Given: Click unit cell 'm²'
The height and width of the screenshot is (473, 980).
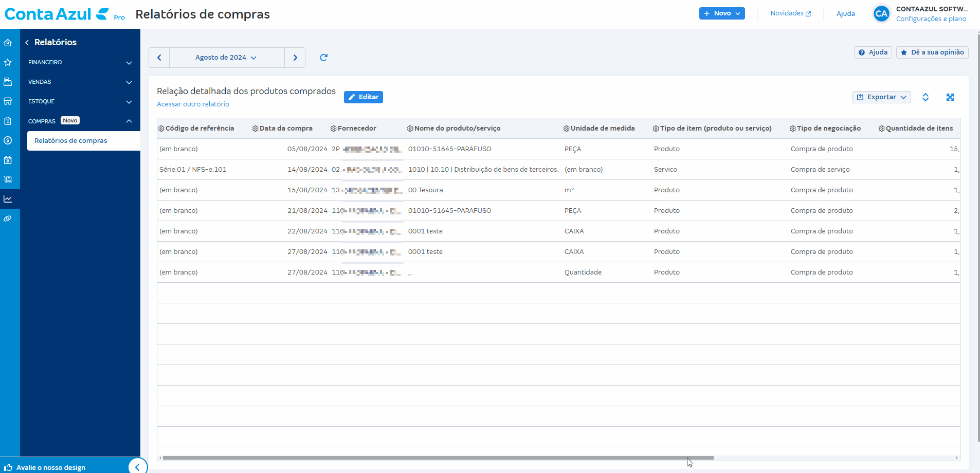Looking at the screenshot, I should (569, 190).
